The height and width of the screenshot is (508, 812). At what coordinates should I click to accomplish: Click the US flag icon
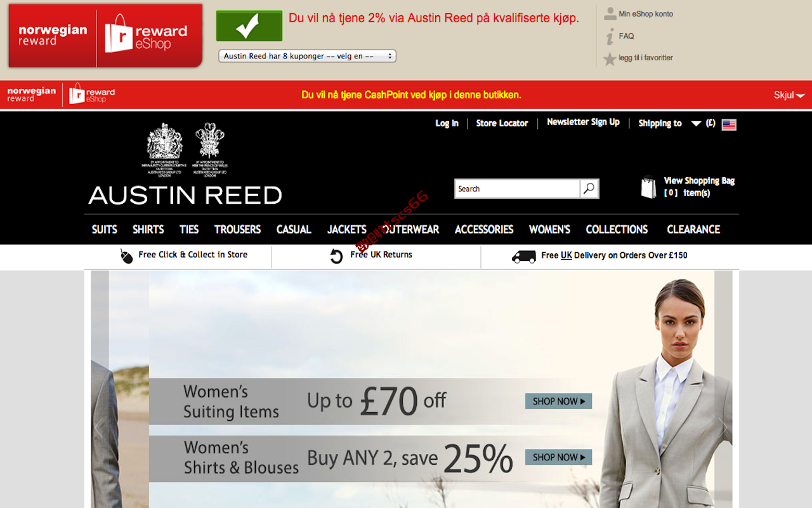729,124
